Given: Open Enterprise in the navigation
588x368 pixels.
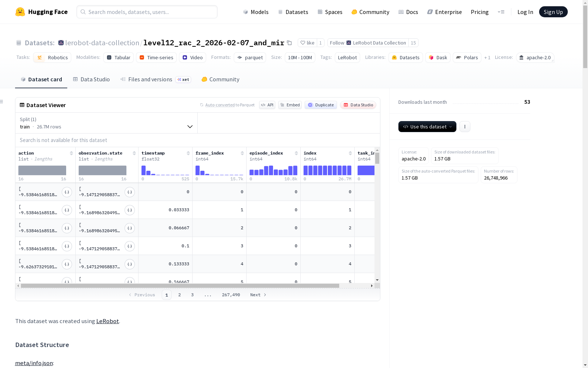Looking at the screenshot, I should tap(445, 12).
